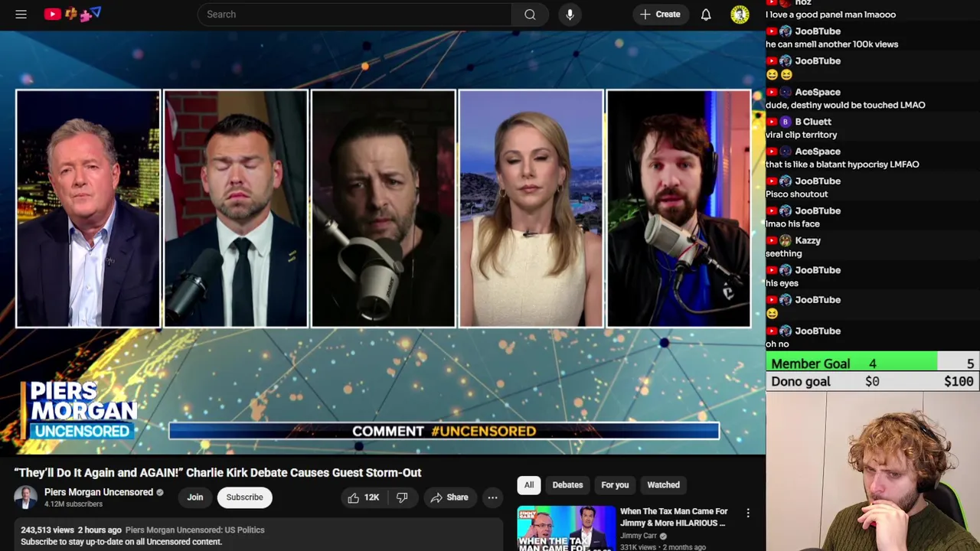Open Piers Morgan Uncensored channel avatar
The width and height of the screenshot is (980, 551).
[x=25, y=497]
